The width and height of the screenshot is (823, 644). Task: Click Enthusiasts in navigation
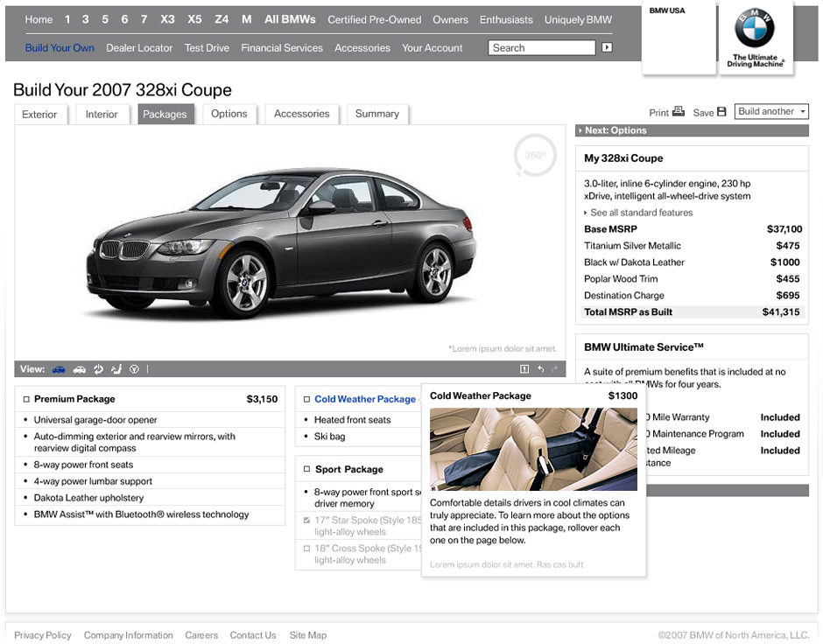(x=506, y=20)
